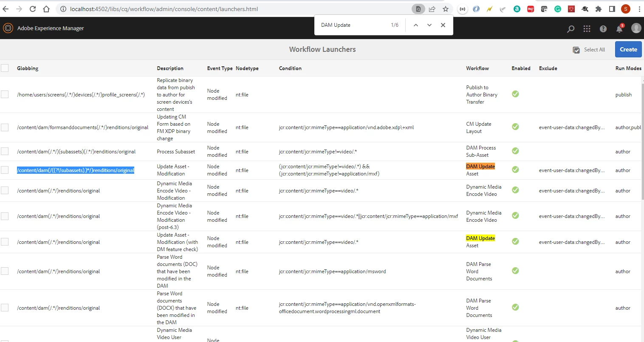View site information icon in address bar
Viewport: 644px width, 342px height.
[63, 9]
